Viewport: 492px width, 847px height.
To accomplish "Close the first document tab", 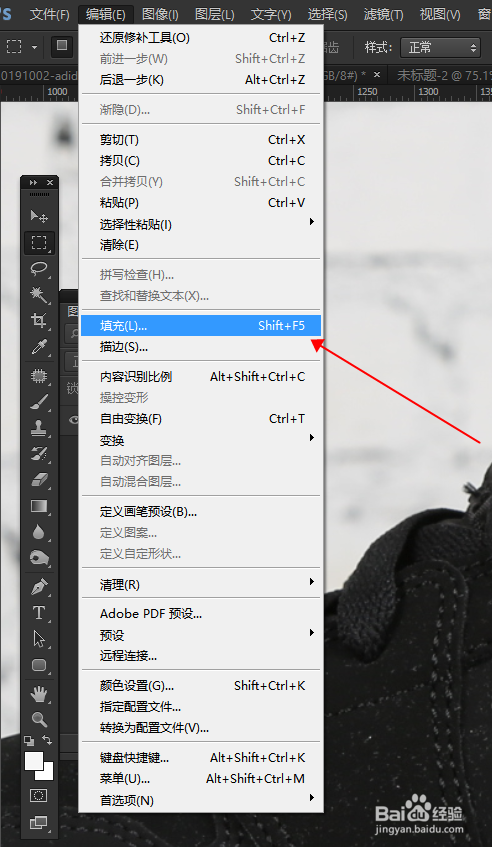I will click(376, 75).
